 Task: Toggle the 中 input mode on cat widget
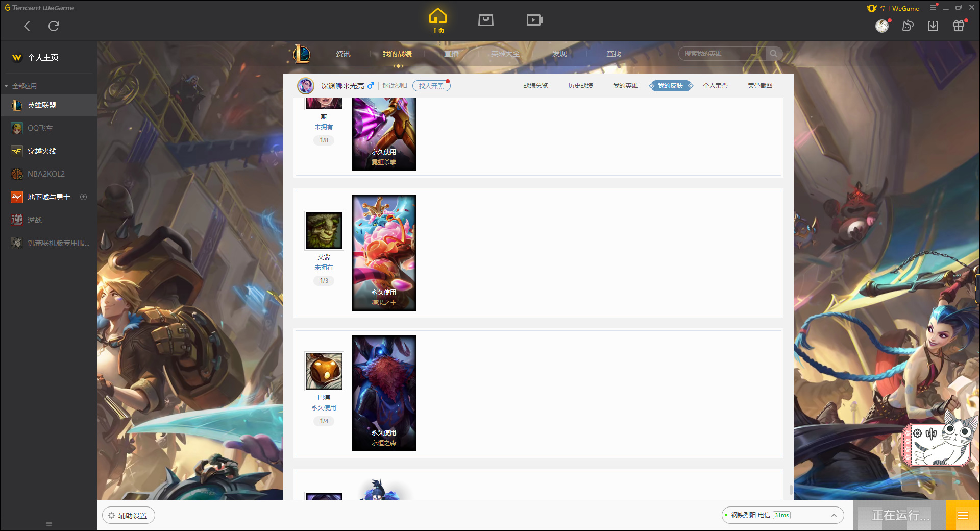pyautogui.click(x=931, y=434)
